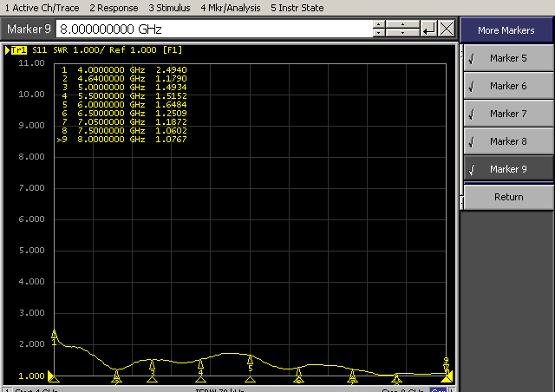Click the 11.00 top scale label

pyautogui.click(x=31, y=63)
